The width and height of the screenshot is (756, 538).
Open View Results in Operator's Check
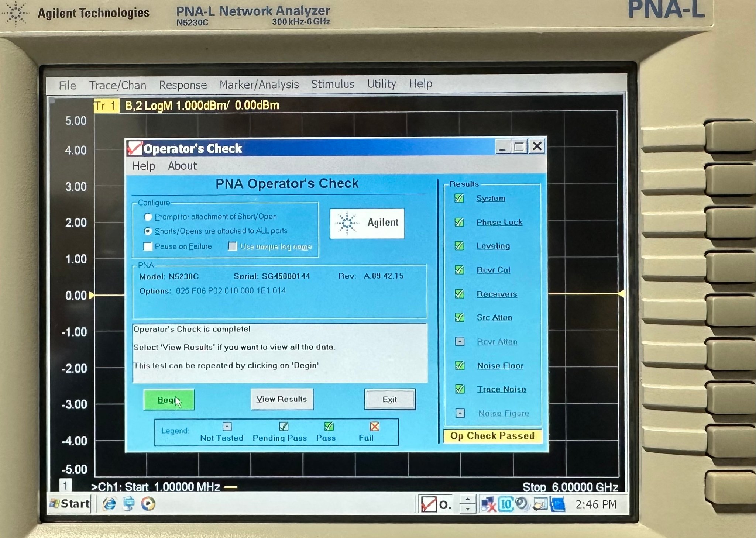point(282,399)
